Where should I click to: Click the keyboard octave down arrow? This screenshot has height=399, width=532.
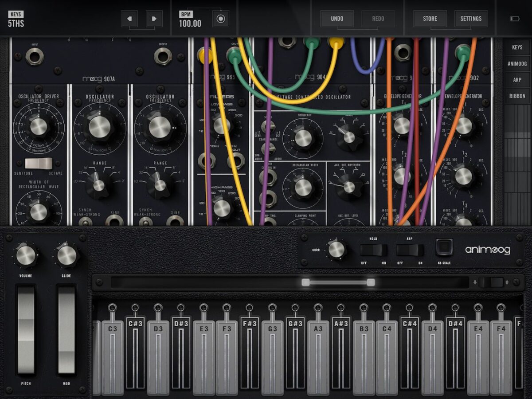click(x=475, y=282)
